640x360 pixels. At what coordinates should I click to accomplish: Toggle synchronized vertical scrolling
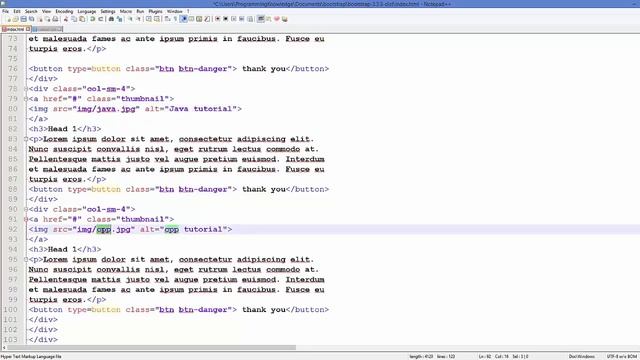coord(149,19)
